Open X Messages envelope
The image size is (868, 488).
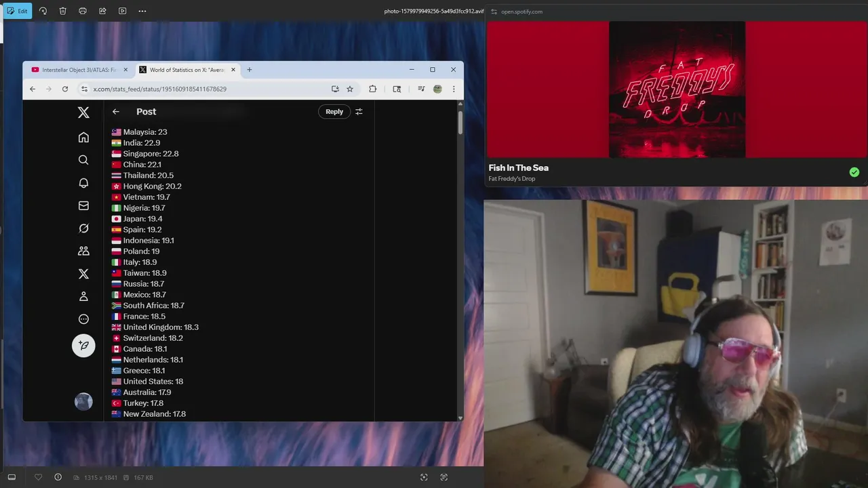83,205
